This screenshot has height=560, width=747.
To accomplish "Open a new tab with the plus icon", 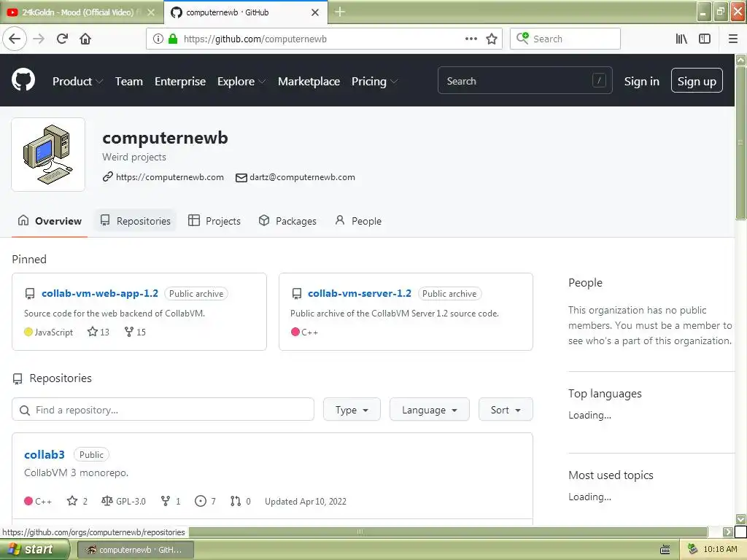I will coord(340,12).
